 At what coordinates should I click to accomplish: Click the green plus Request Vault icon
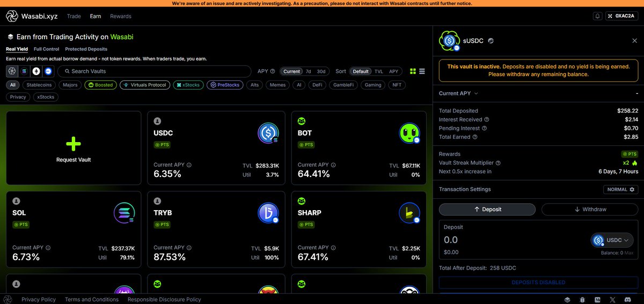(x=74, y=143)
